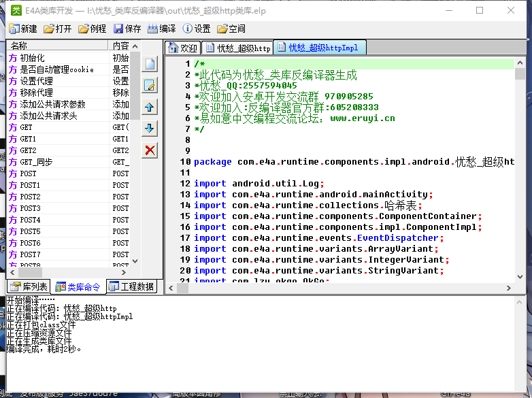The image size is (532, 398).
Task: Click code editor vertical scrollbar thumb
Action: (520, 73)
